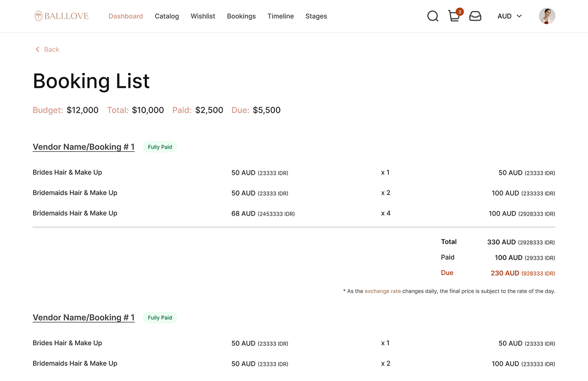Open the Timeline page
The image size is (588, 381).
tap(280, 16)
